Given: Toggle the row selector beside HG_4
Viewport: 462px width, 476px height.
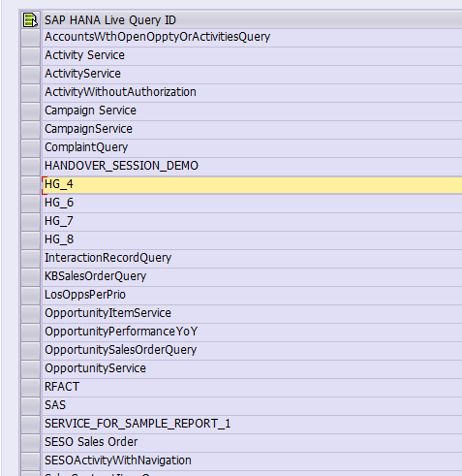Looking at the screenshot, I should (x=31, y=185).
